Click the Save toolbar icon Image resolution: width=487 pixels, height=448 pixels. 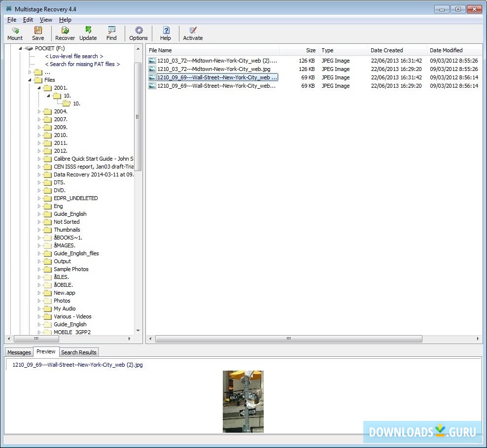38,34
